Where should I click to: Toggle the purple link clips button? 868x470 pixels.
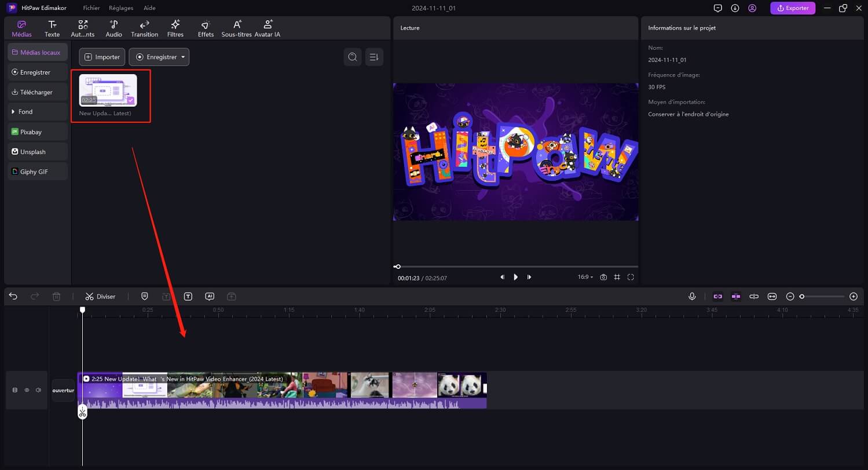[718, 296]
